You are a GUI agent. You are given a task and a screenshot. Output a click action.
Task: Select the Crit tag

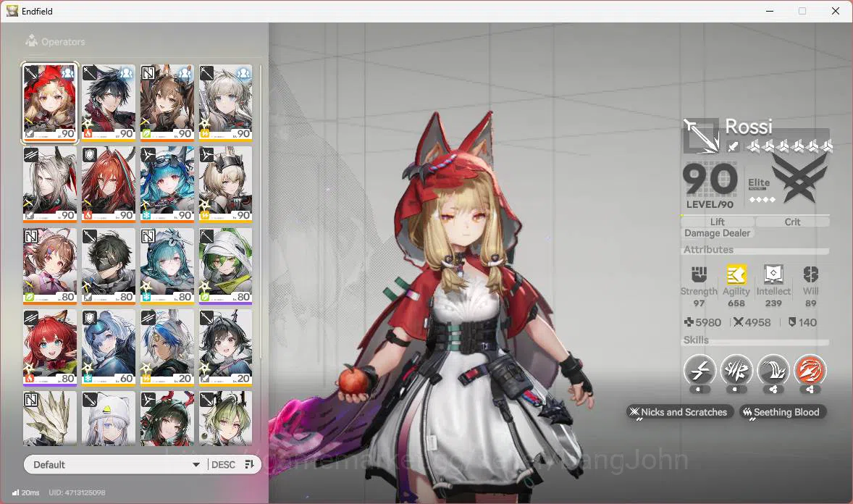792,222
